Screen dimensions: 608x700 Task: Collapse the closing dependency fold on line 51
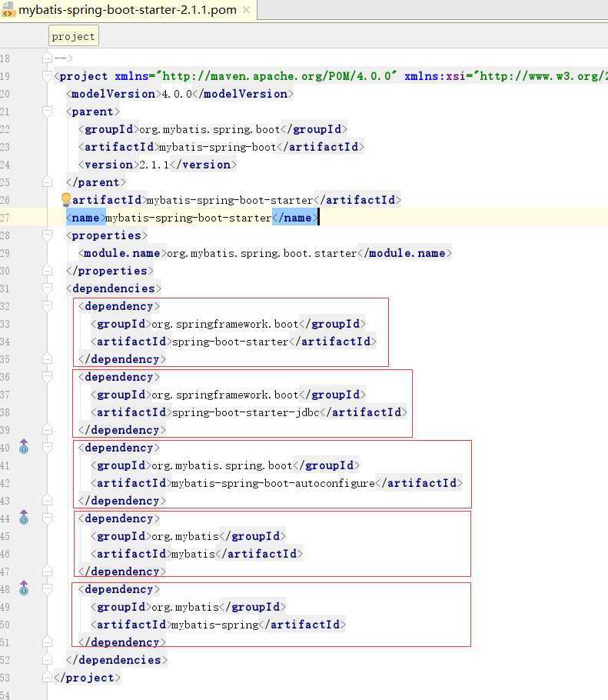pyautogui.click(x=48, y=642)
